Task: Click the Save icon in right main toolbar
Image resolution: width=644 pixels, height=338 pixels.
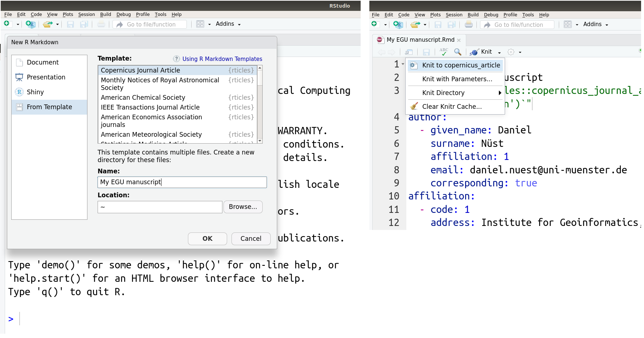Action: 438,25
